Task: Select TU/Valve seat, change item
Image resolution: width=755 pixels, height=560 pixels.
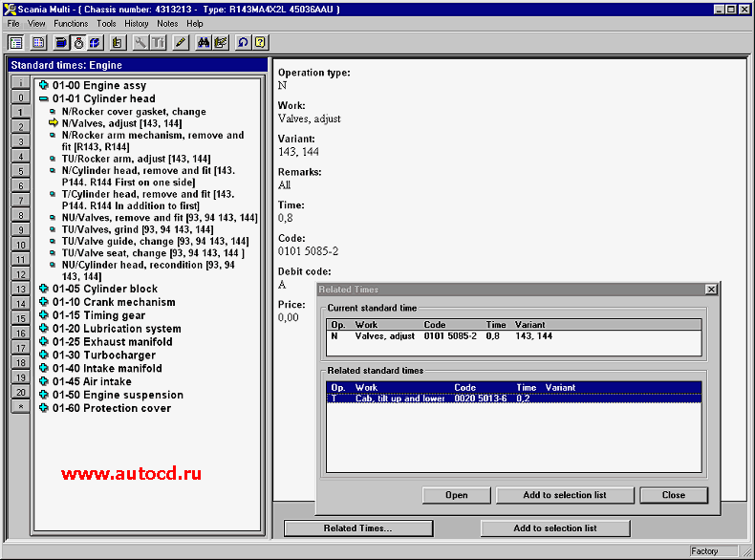Action: [153, 253]
